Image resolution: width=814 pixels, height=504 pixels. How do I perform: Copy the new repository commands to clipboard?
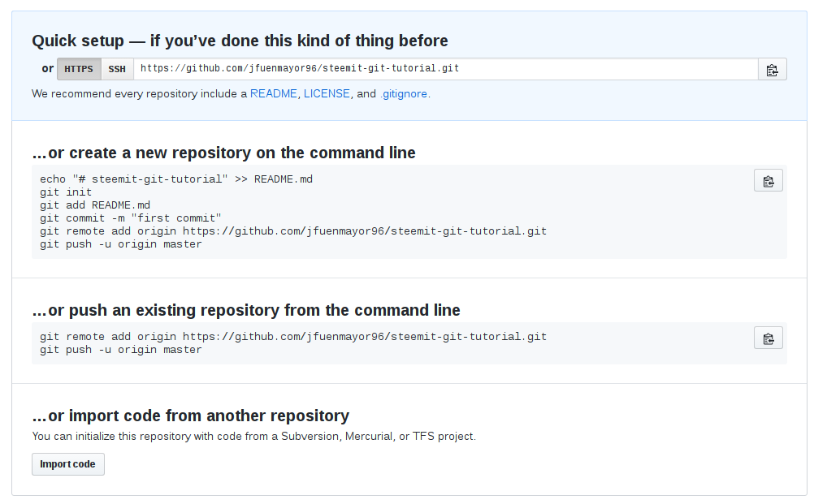768,181
